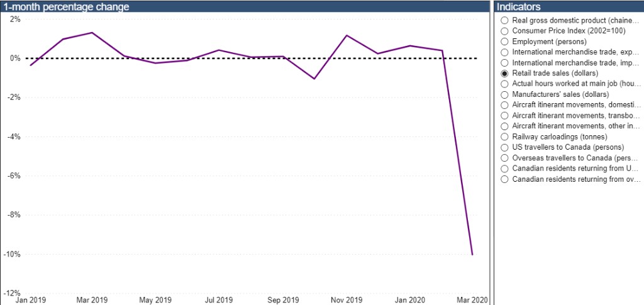This screenshot has width=644, height=305.
Task: Click the line peak at Mar 2019
Action: tap(92, 33)
